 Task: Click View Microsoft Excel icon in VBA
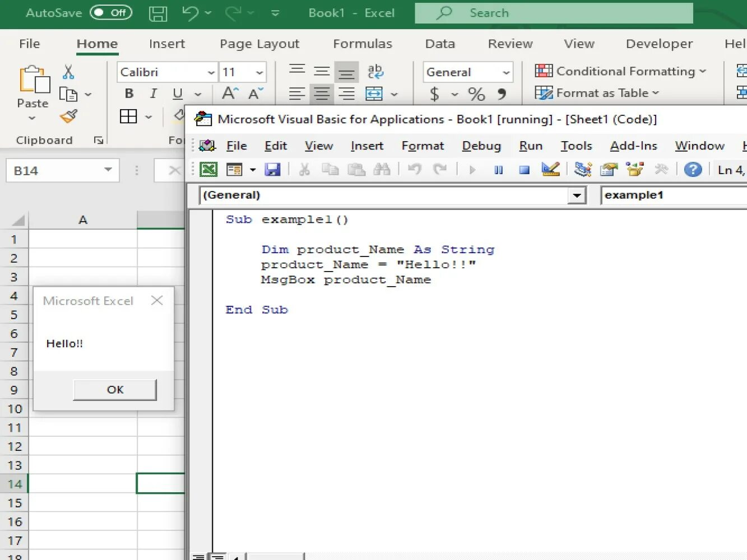coord(208,169)
